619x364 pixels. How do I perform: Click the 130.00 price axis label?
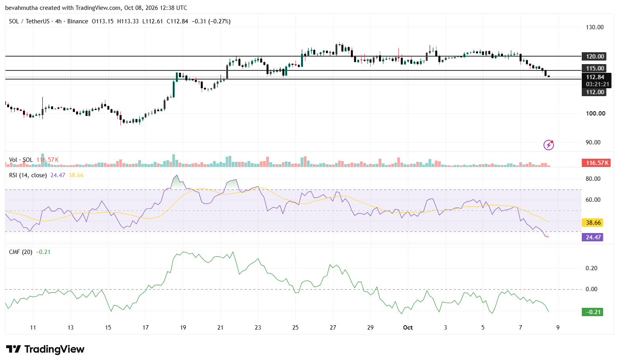(595, 27)
